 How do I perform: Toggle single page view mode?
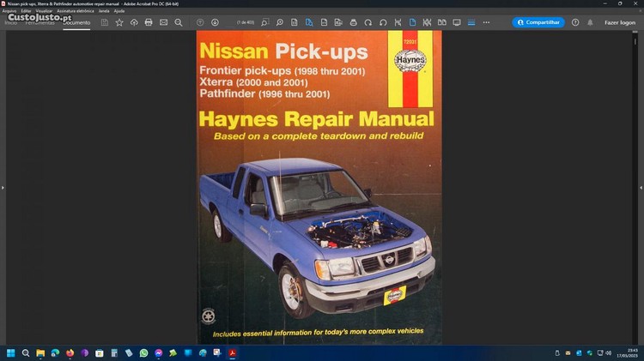pos(412,22)
